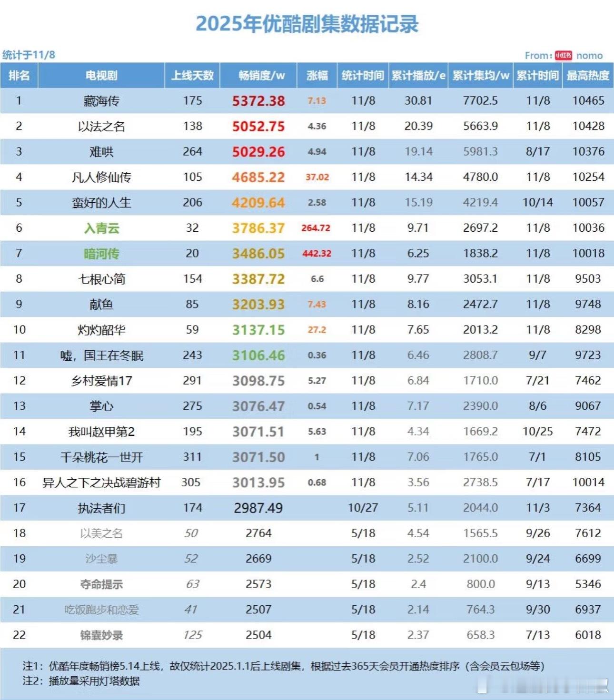The width and height of the screenshot is (614, 700).
Task: Click the 统计于11/8 label
Action: (x=29, y=55)
